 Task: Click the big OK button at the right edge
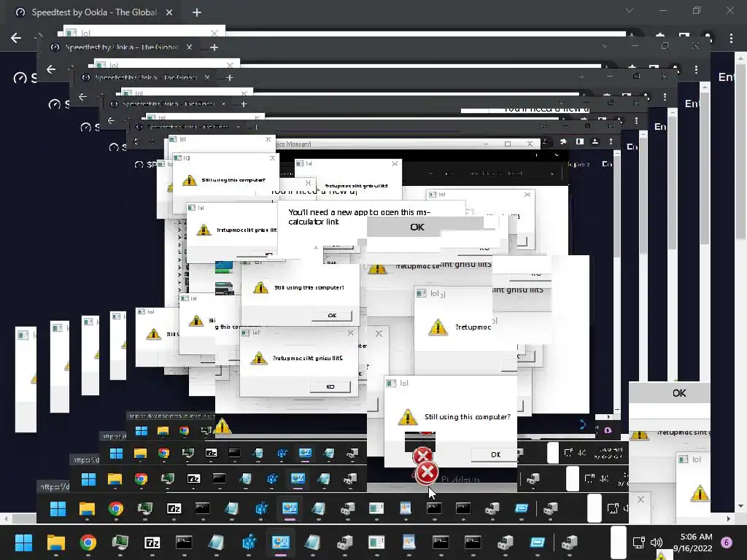670,393
